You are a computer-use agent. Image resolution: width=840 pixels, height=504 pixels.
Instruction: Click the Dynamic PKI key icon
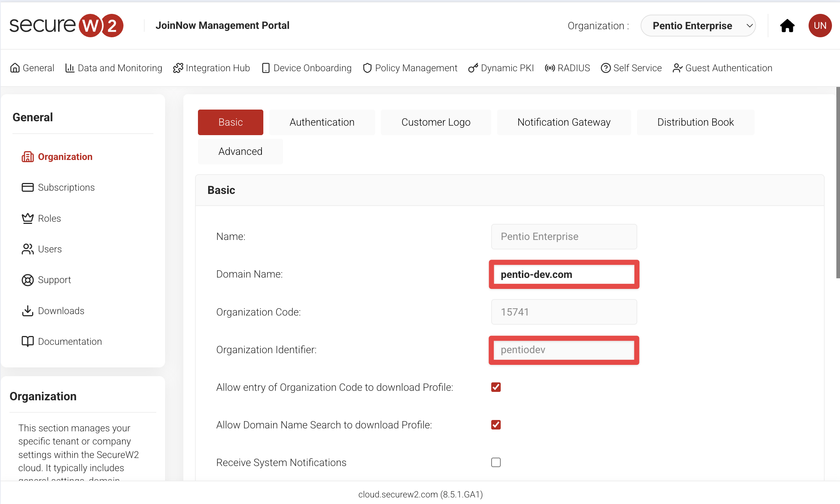pos(473,68)
